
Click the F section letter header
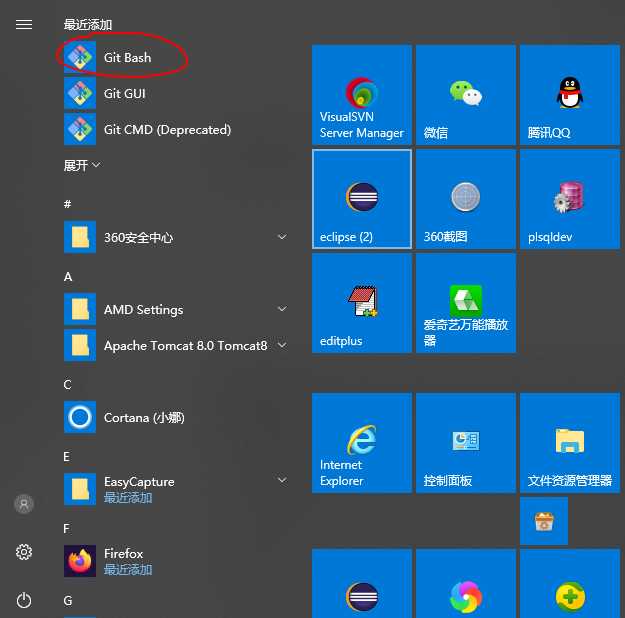coord(66,529)
